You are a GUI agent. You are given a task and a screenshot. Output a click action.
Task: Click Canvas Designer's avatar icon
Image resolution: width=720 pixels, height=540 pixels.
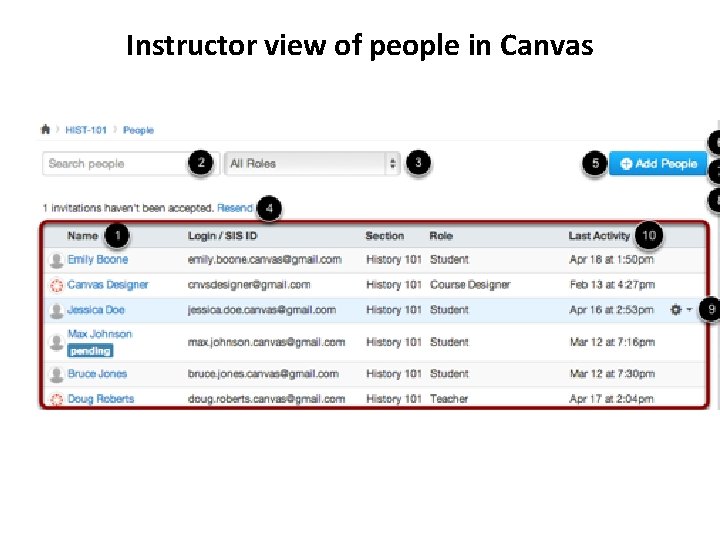pyautogui.click(x=56, y=286)
